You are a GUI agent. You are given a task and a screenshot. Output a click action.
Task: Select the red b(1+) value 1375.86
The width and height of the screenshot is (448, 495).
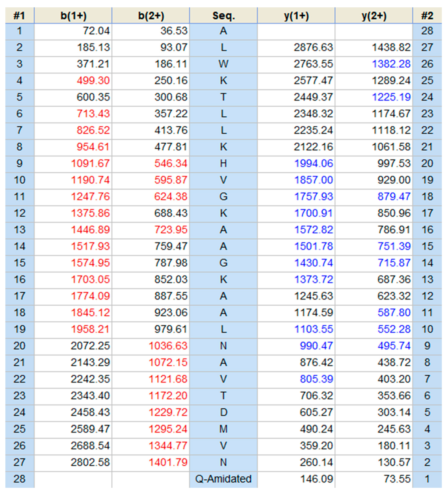point(90,213)
